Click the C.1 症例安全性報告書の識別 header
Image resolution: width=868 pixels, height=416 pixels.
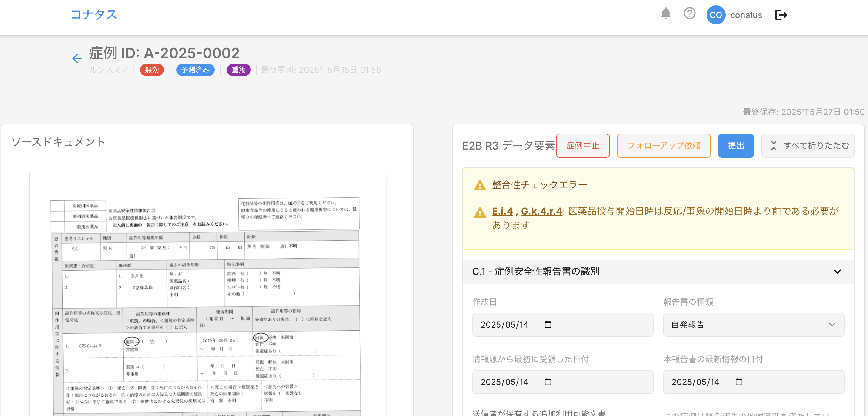tap(658, 272)
